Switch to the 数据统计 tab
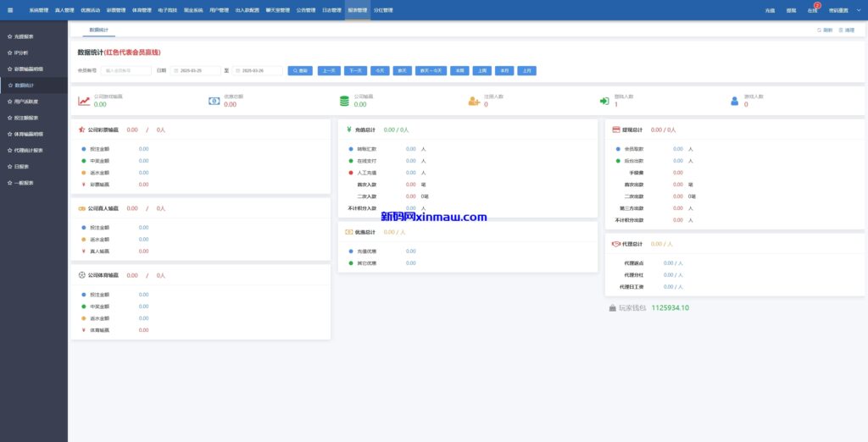 pyautogui.click(x=98, y=30)
